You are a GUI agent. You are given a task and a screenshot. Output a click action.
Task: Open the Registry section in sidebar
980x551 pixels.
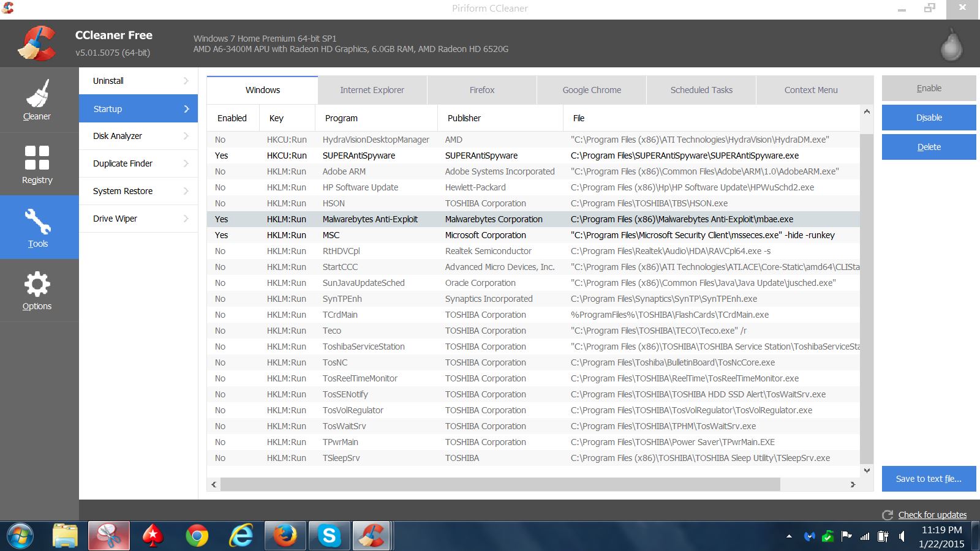coord(39,164)
